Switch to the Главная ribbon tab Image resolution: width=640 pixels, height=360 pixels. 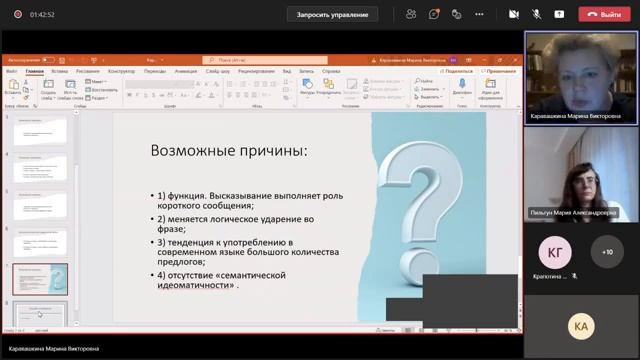(35, 71)
